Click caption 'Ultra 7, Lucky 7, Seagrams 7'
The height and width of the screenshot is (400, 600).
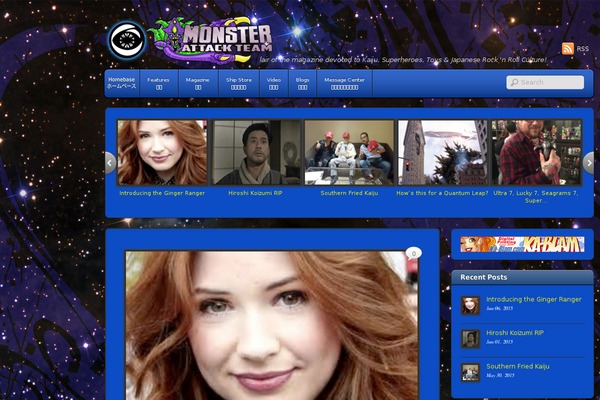pos(536,197)
